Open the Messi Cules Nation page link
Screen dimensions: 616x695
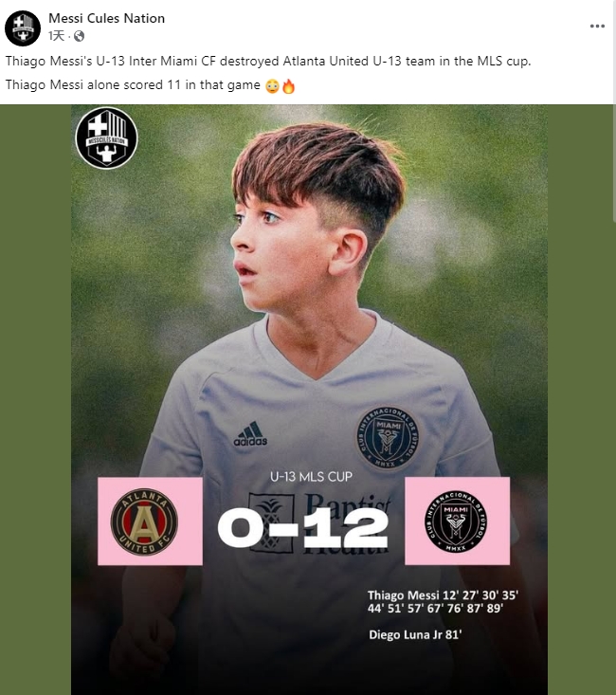(x=106, y=18)
